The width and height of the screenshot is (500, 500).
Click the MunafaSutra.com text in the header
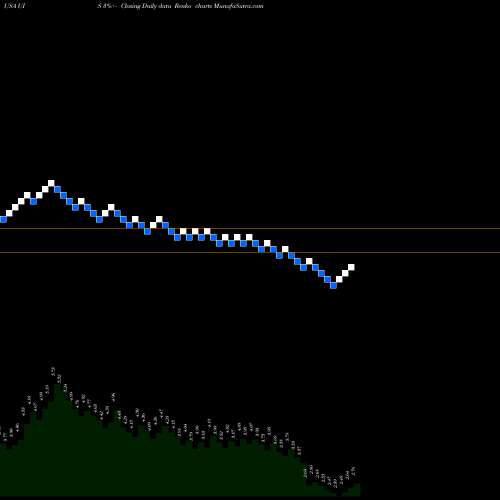tap(240, 6)
